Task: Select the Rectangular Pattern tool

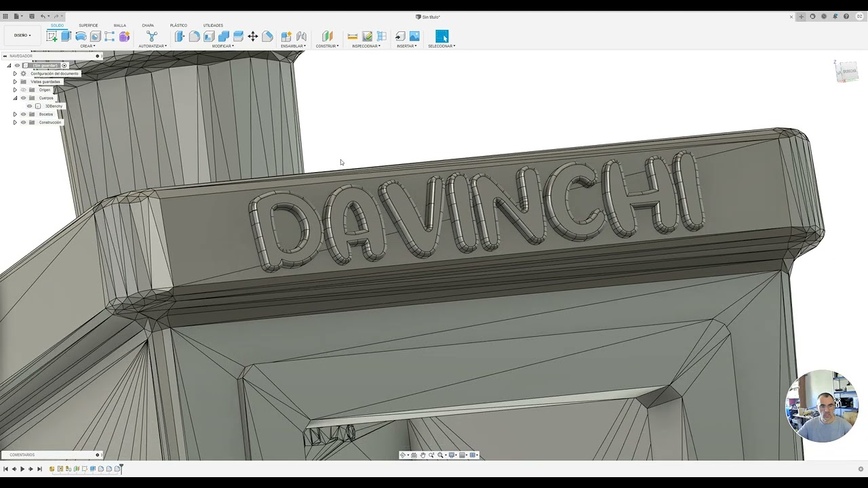Action: (110, 36)
